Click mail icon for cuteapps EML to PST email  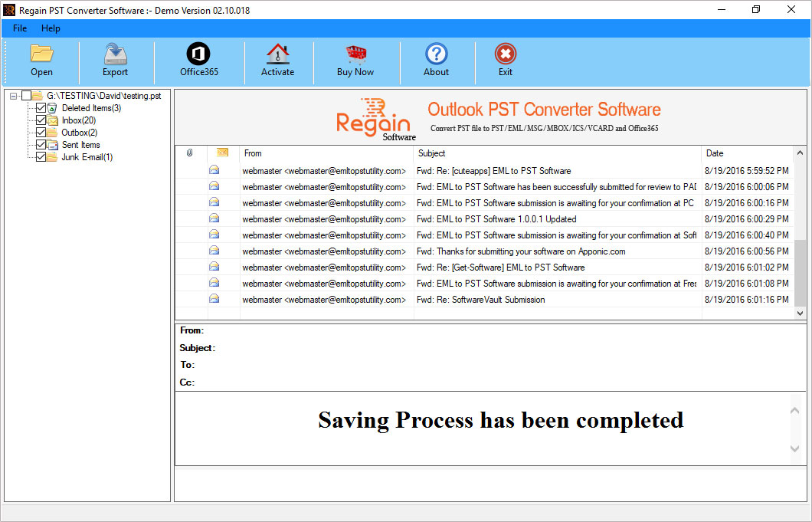(214, 170)
